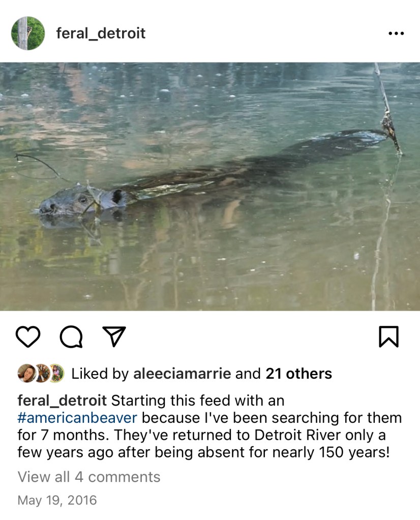Open the #americanbeaver hashtag
Image resolution: width=420 pixels, height=520 pixels.
point(77,418)
